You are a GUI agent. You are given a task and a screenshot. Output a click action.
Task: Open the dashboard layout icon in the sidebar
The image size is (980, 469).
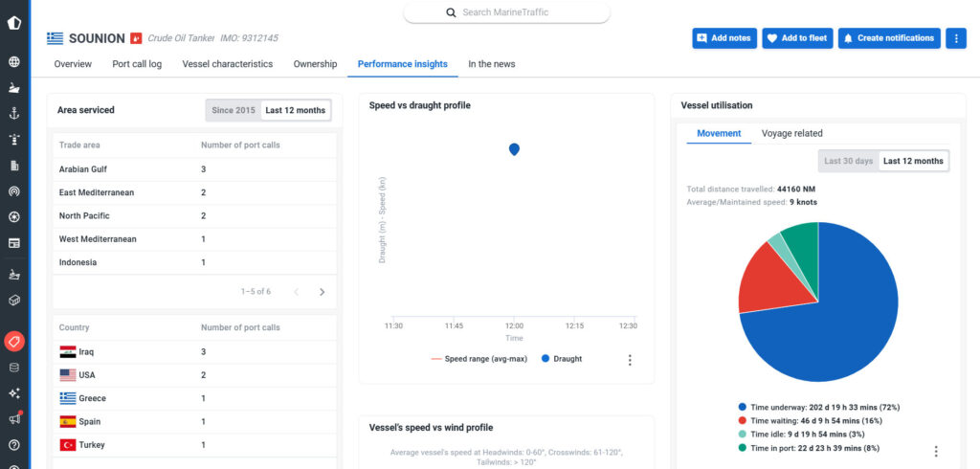point(13,243)
